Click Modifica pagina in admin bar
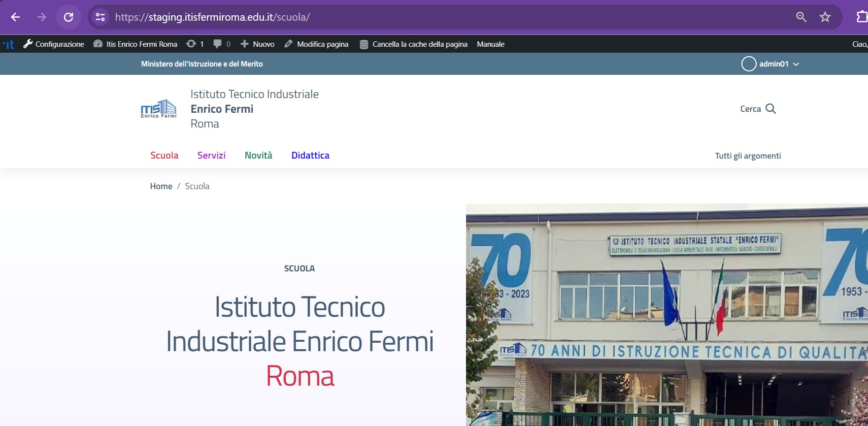The image size is (868, 426). coord(316,44)
